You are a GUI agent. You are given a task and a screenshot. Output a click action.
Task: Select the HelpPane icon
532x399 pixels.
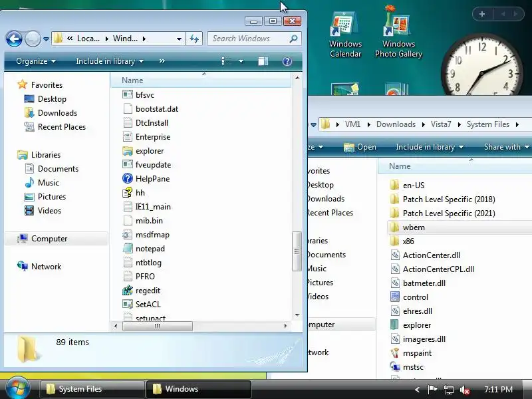(128, 178)
